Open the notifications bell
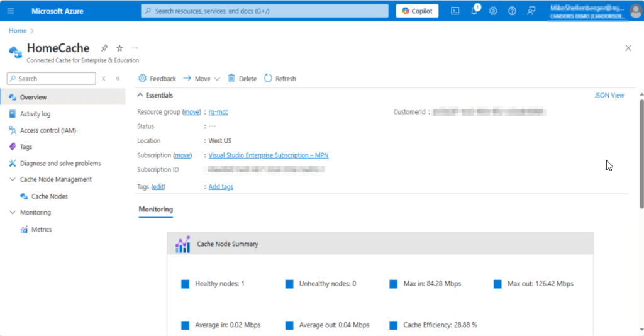This screenshot has width=644, height=336. coord(474,11)
